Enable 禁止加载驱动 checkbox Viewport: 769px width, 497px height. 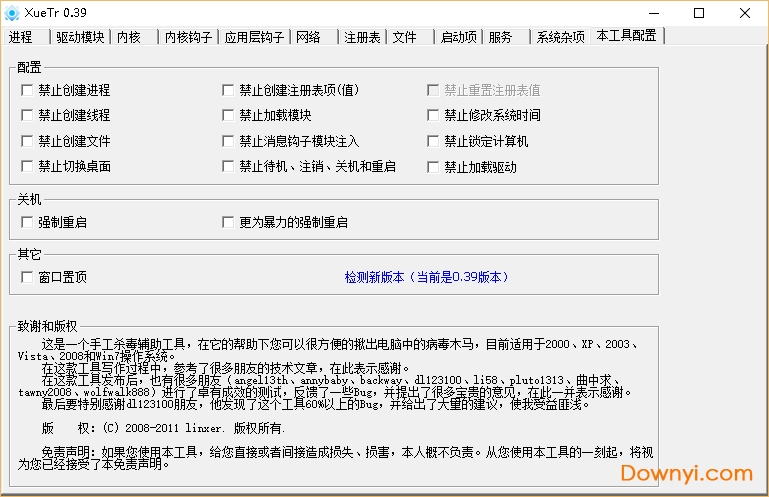434,167
